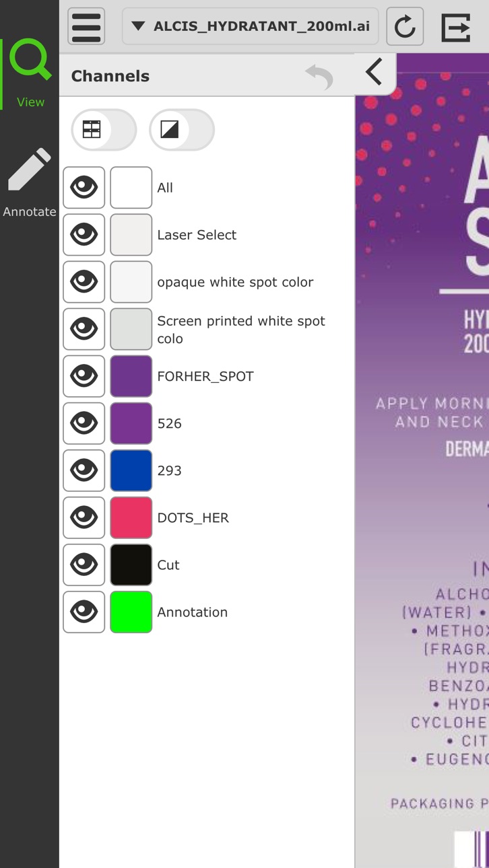
Task: Open the hamburger menu
Action: 86,26
